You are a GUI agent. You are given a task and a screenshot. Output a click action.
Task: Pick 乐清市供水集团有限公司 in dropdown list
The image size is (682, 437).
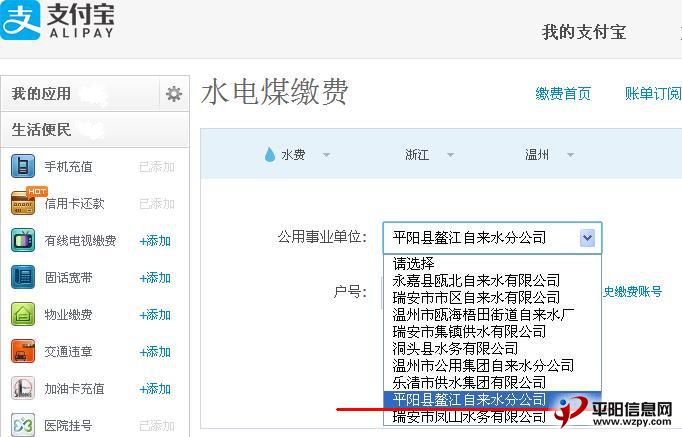click(469, 383)
